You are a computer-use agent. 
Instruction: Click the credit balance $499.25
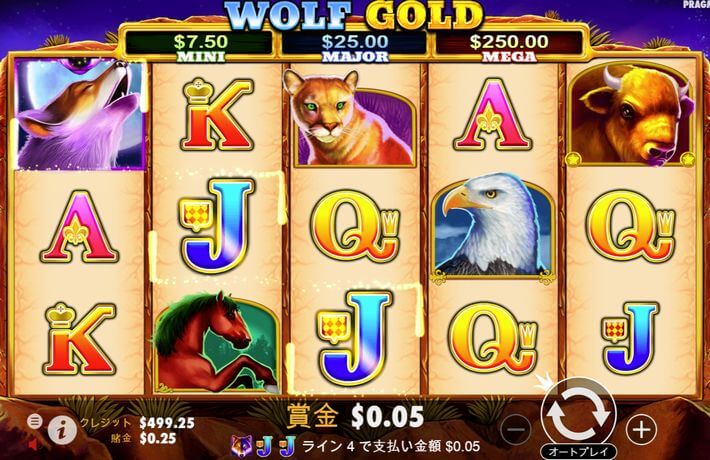pyautogui.click(x=167, y=423)
